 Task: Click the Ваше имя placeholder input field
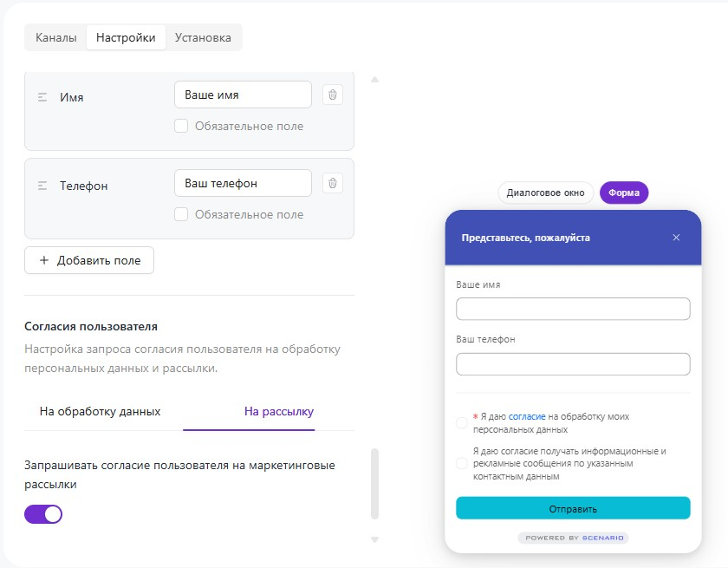(x=243, y=95)
